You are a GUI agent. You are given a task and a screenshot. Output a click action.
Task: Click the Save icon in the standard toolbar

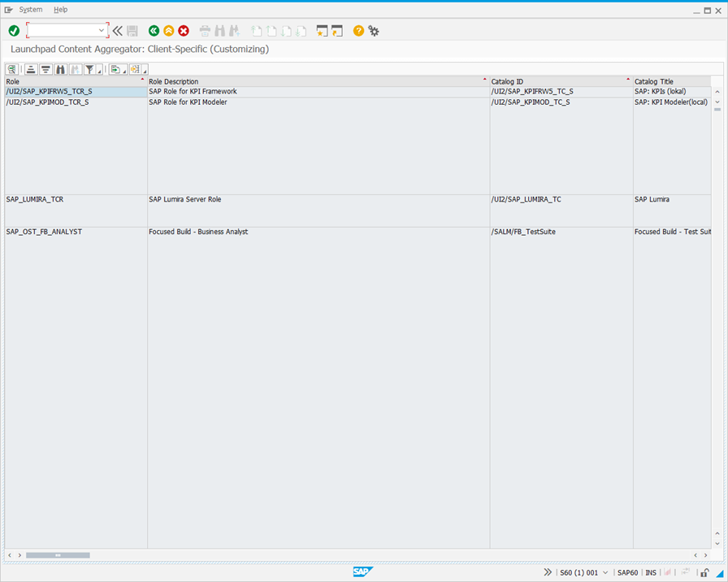click(x=132, y=31)
